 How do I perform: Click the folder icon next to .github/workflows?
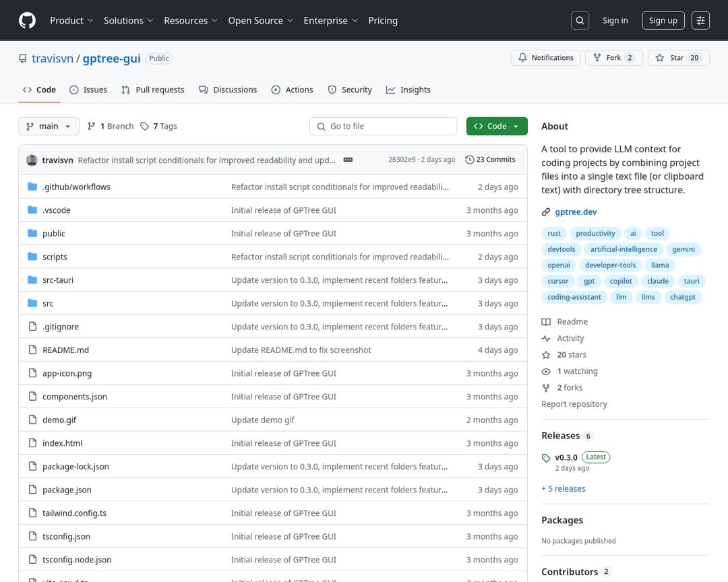coord(32,187)
